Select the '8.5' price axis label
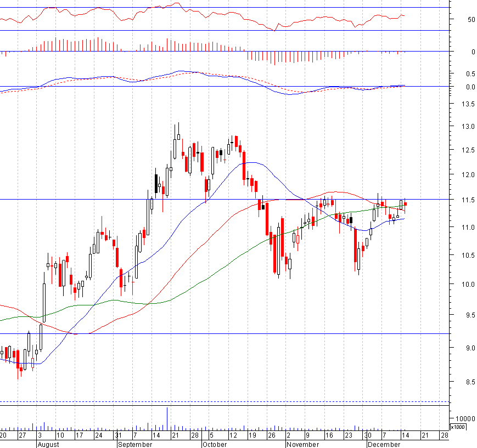 coord(470,382)
